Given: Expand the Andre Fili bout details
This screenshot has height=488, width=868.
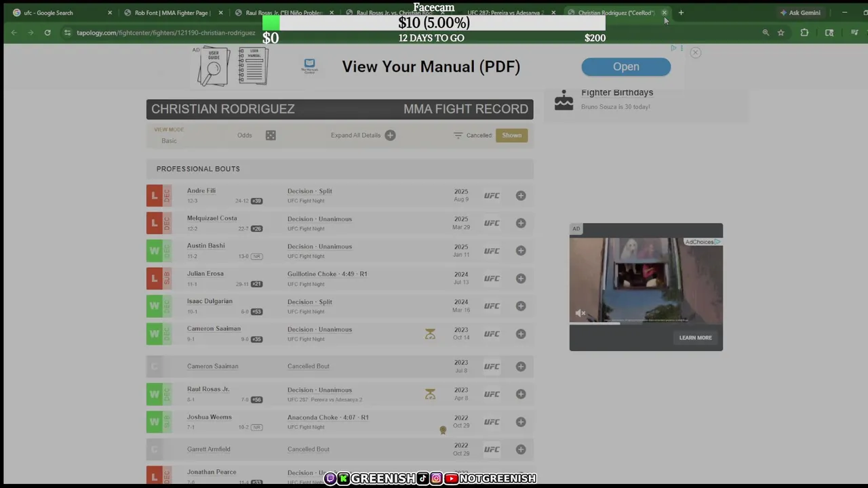Looking at the screenshot, I should 521,196.
